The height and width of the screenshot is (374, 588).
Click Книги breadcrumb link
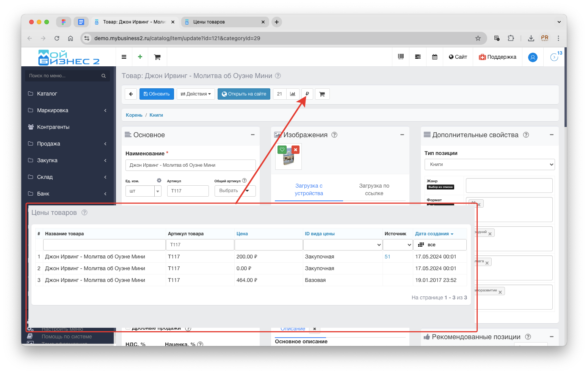(156, 115)
